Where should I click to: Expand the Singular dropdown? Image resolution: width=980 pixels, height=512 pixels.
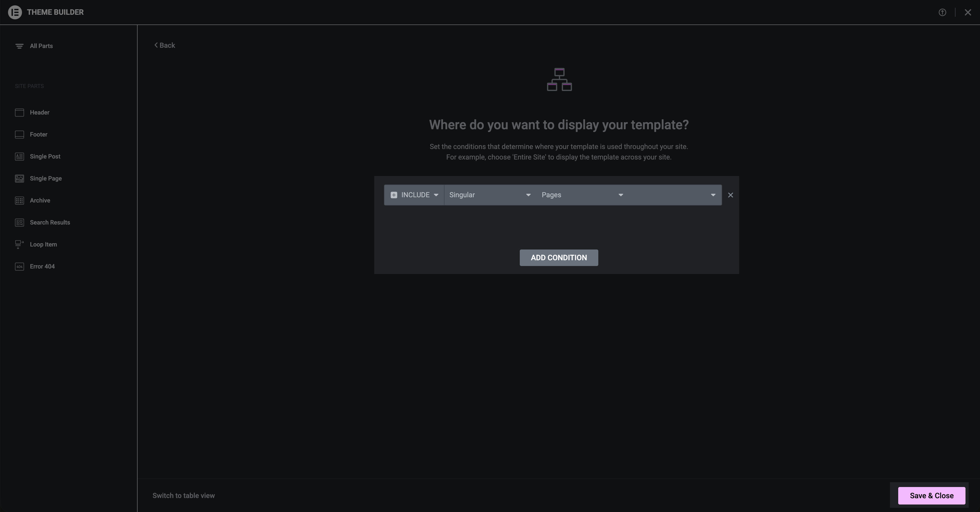(489, 195)
